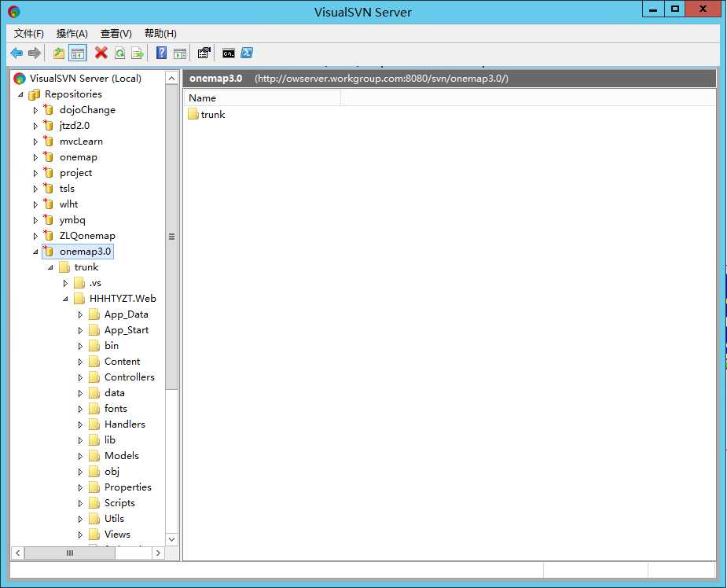Expand the dojoChange repository
Image resolution: width=727 pixels, height=588 pixels.
point(35,110)
